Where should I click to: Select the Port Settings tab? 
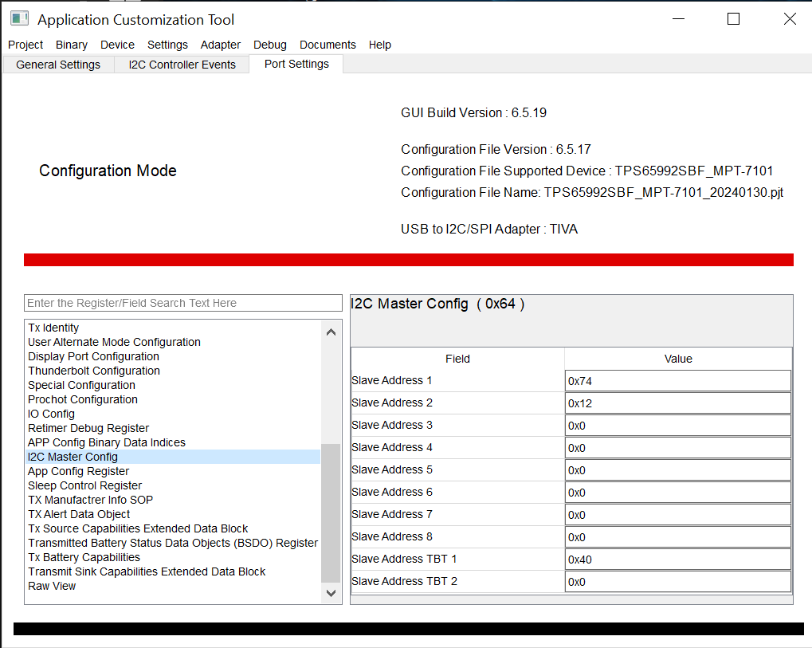(296, 64)
